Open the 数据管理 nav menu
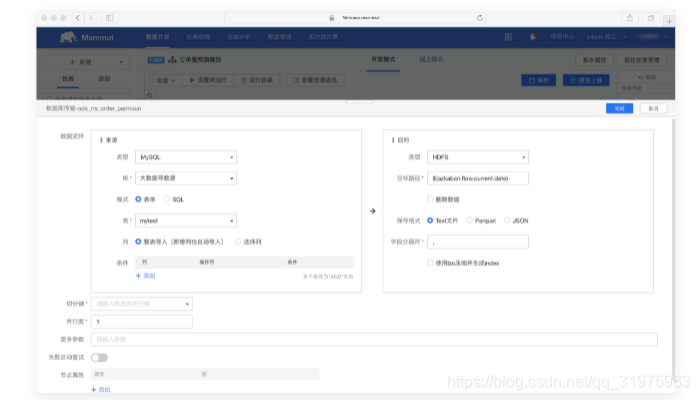Viewport: 700px width, 400px height. pos(279,37)
